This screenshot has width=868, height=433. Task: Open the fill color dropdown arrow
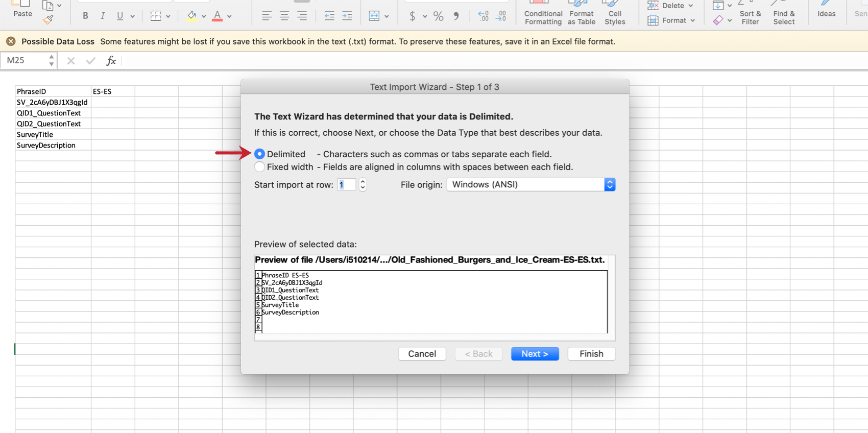point(203,16)
